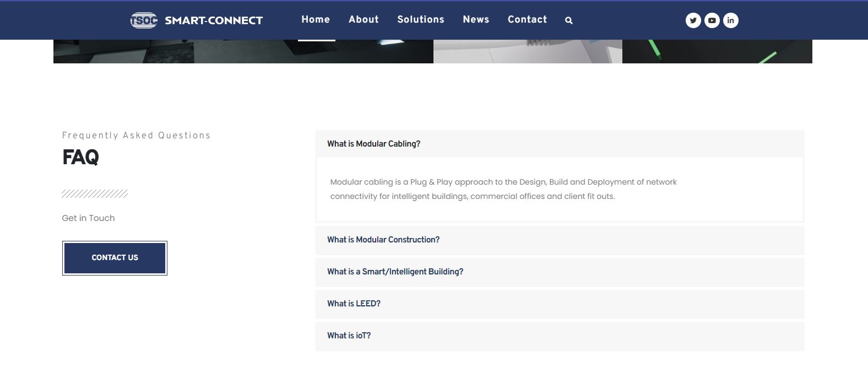
Task: Open the News menu item
Action: point(476,19)
